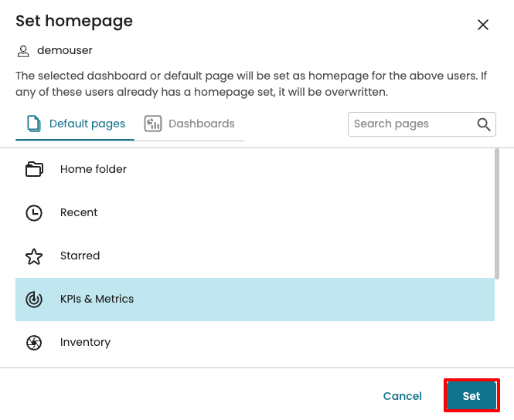The width and height of the screenshot is (514, 420).
Task: Click the KPIs & Metrics radar icon
Action: pyautogui.click(x=34, y=300)
